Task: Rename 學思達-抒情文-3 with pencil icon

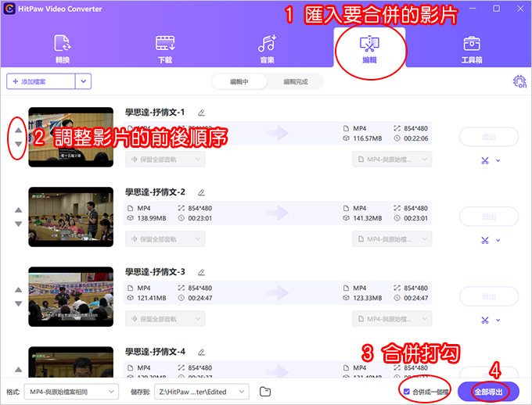Action: point(201,272)
